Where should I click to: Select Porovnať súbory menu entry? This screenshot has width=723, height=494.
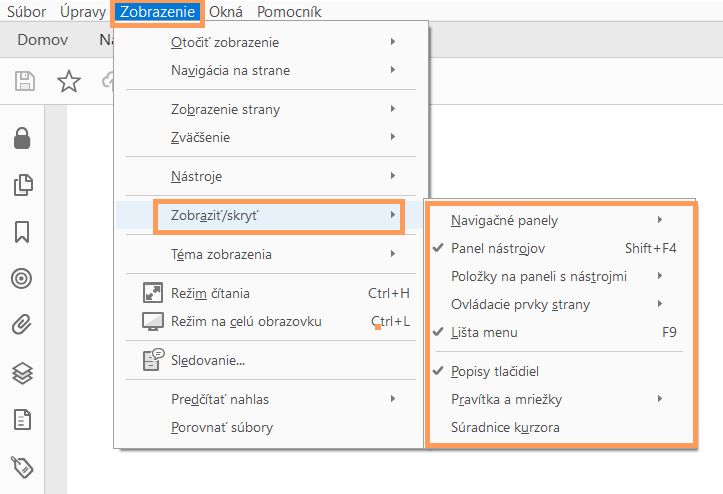tap(222, 427)
